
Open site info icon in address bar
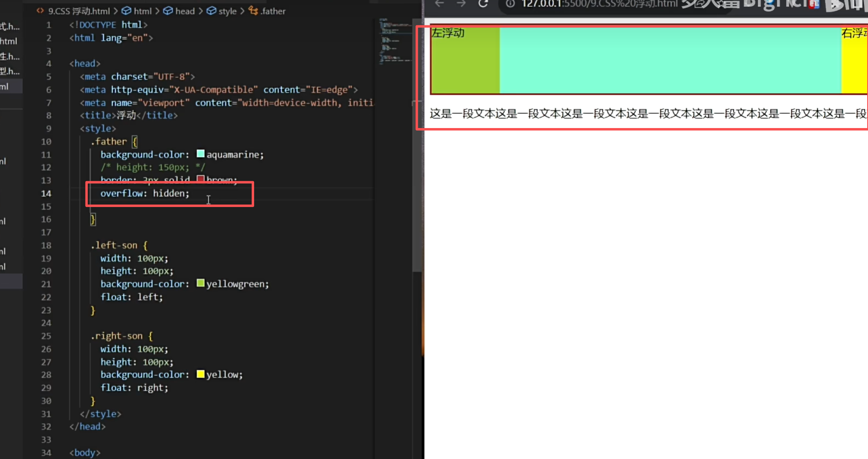pyautogui.click(x=510, y=4)
